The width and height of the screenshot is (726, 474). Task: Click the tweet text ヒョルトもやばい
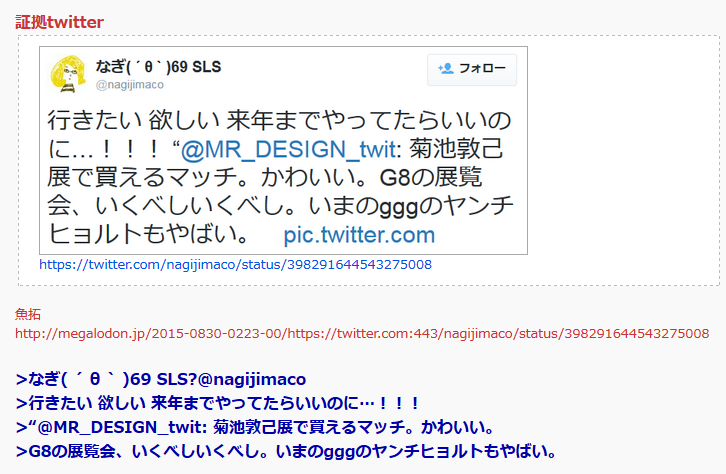coord(148,234)
